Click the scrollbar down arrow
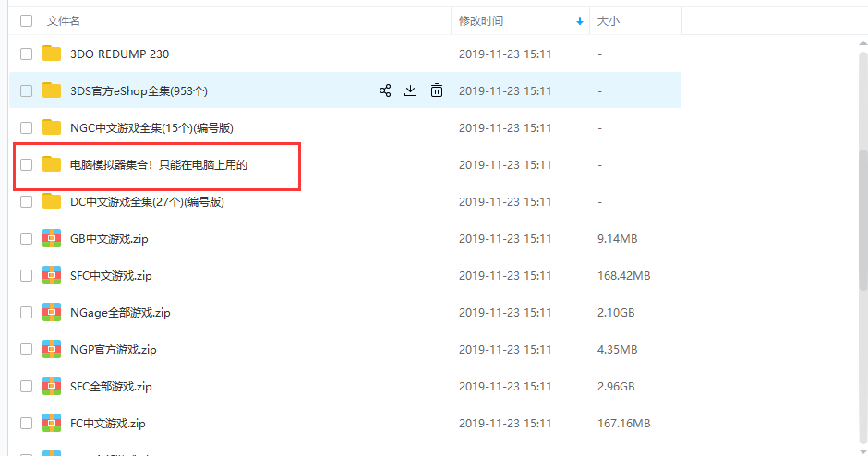The width and height of the screenshot is (868, 456). point(863,451)
